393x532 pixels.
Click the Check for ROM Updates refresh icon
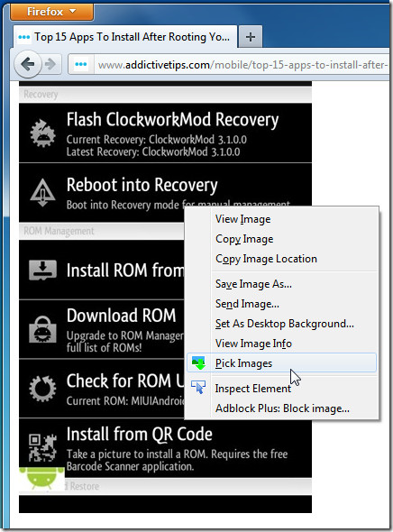coord(42,389)
